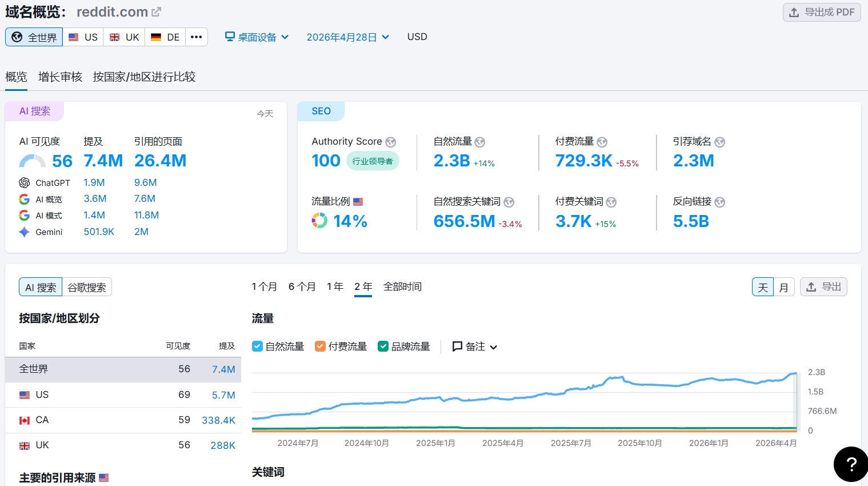Click the globe icon beside 反向链接

720,202
